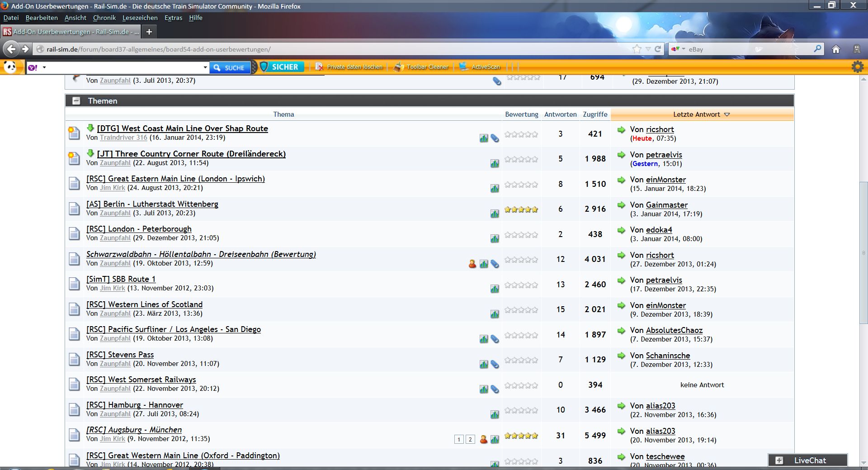Open Yahoo search engine dropdown arrow
868x470 pixels.
(x=44, y=67)
